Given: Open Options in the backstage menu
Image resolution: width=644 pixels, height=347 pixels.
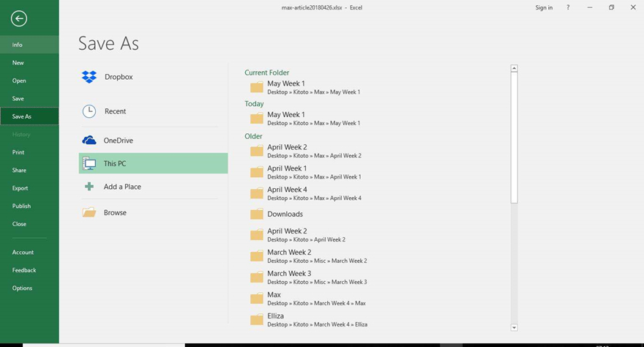Looking at the screenshot, I should 22,288.
